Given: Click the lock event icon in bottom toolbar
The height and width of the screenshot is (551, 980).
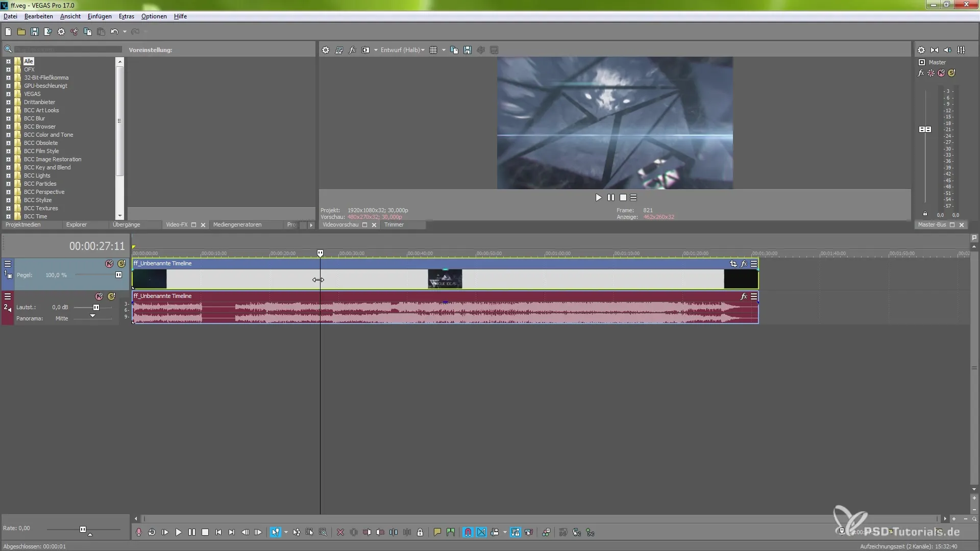Looking at the screenshot, I should coord(420,532).
